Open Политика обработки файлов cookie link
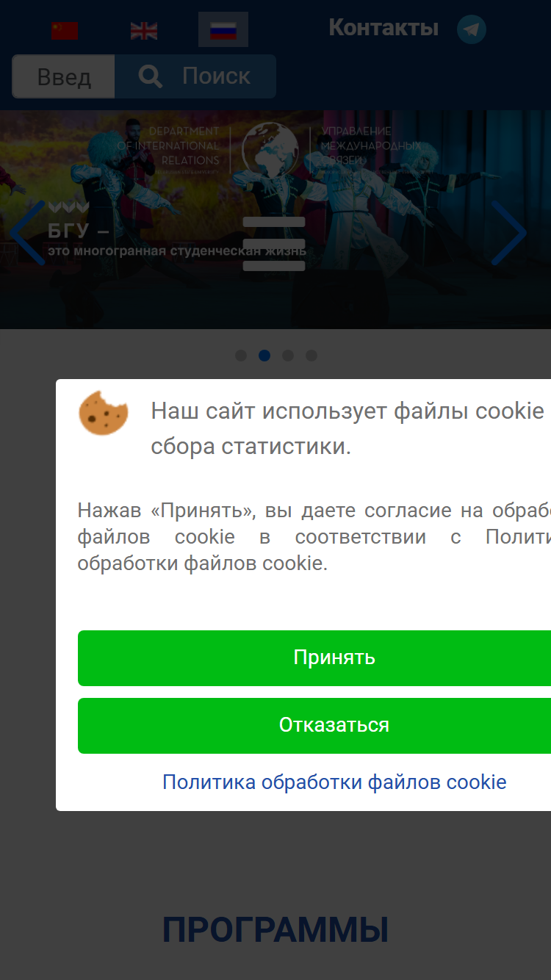The image size is (551, 980). [x=334, y=782]
